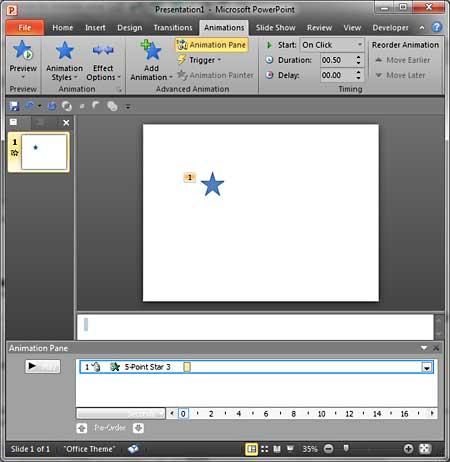This screenshot has height=462, width=450.
Task: Click the Duration spinner arrows
Action: point(358,60)
